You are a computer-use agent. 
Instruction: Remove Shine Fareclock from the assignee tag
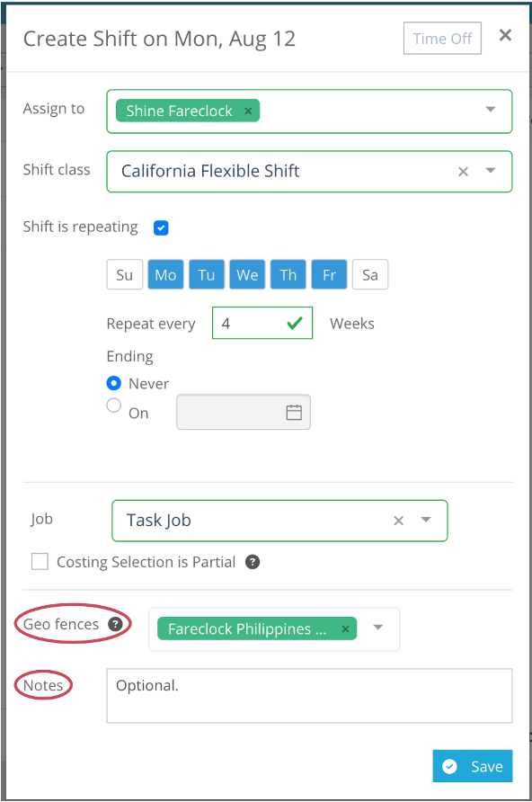pyautogui.click(x=248, y=111)
